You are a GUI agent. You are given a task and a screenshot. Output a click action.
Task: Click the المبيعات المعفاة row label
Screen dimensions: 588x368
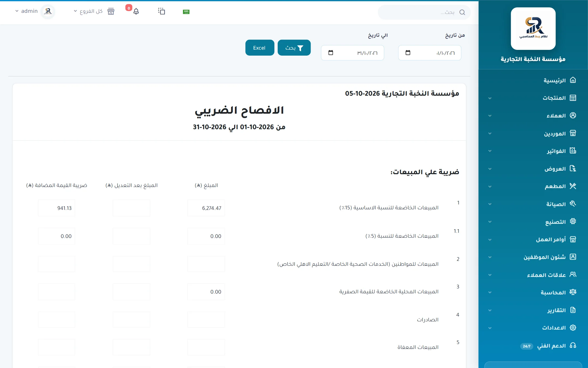(418, 347)
